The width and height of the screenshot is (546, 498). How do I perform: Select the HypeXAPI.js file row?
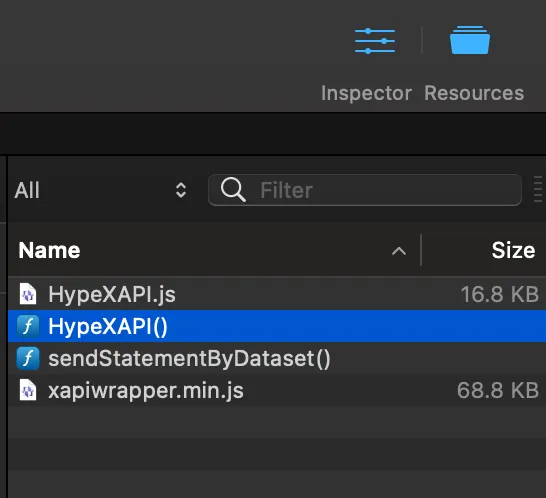[x=277, y=294]
